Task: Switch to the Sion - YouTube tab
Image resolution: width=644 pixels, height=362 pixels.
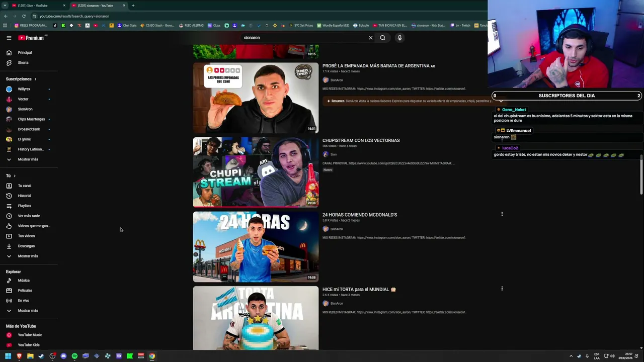Action: (x=37, y=6)
